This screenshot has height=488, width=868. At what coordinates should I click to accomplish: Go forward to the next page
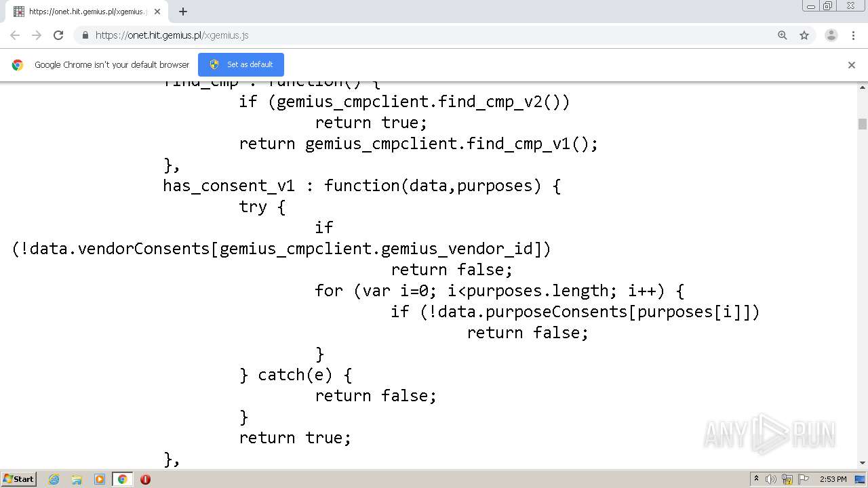coord(37,35)
